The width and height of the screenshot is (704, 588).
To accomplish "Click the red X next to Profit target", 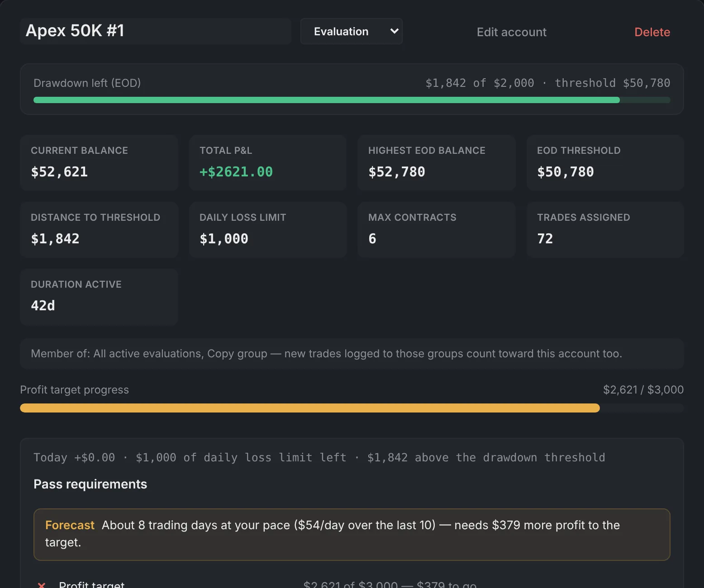I will click(x=42, y=585).
